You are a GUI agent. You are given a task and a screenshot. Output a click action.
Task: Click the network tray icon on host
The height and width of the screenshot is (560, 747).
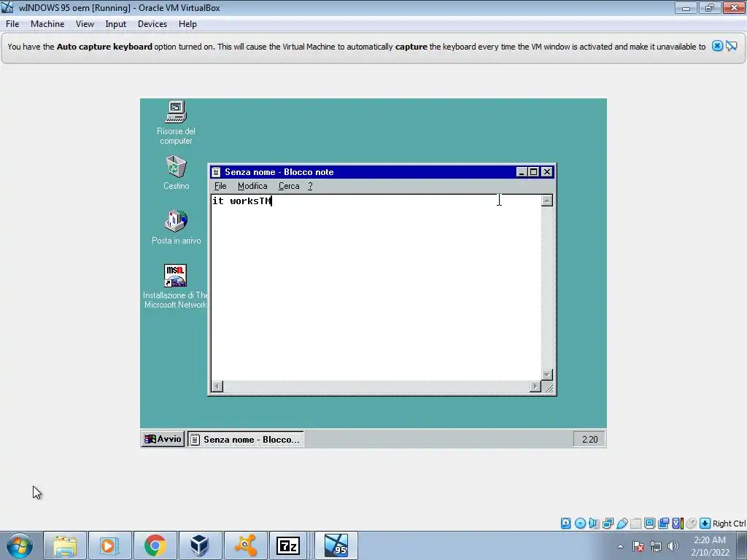point(656,546)
